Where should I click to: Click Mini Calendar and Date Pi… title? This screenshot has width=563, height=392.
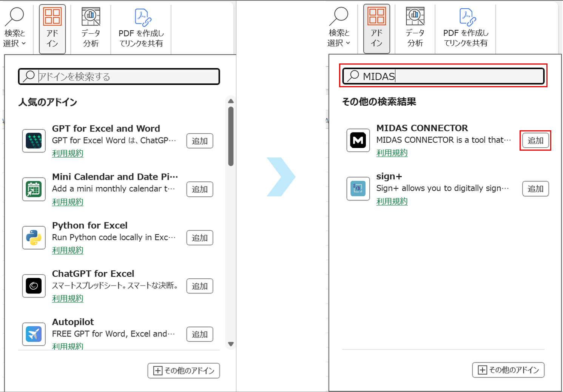[x=115, y=177]
